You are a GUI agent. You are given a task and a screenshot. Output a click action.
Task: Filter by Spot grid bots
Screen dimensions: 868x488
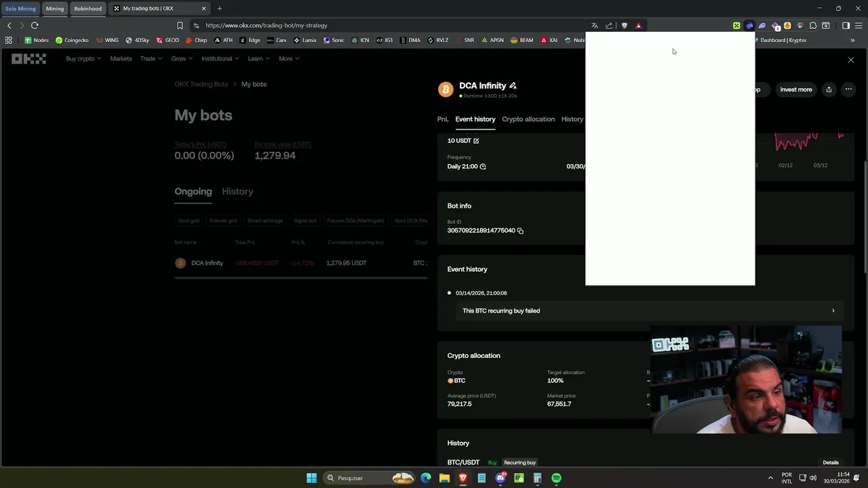click(x=189, y=221)
